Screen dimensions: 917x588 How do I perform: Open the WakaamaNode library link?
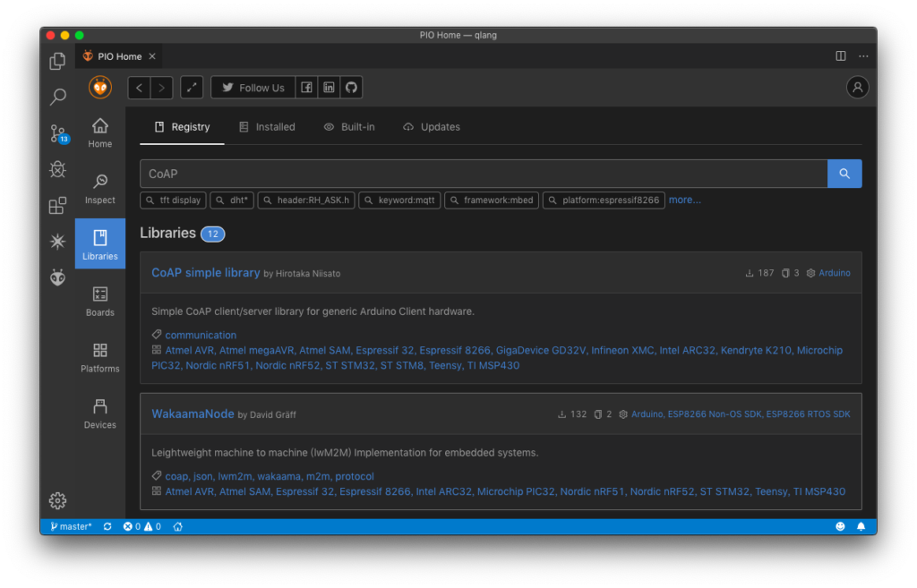click(x=193, y=413)
